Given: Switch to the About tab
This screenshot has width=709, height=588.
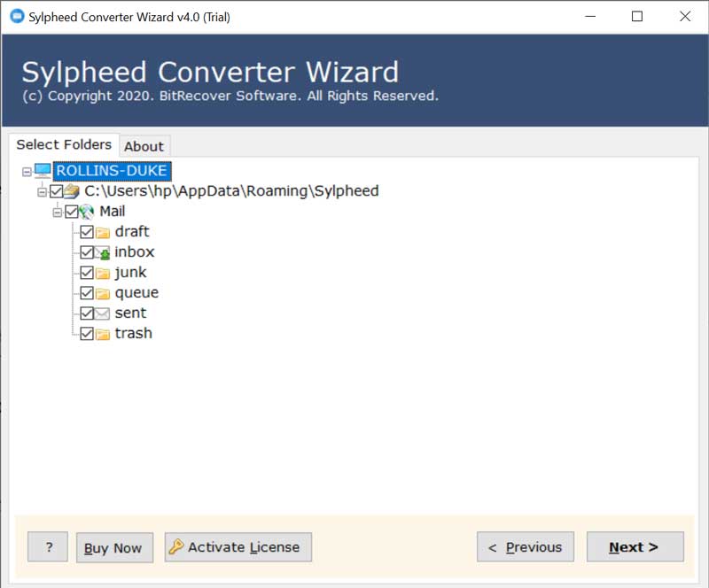Looking at the screenshot, I should pos(144,146).
